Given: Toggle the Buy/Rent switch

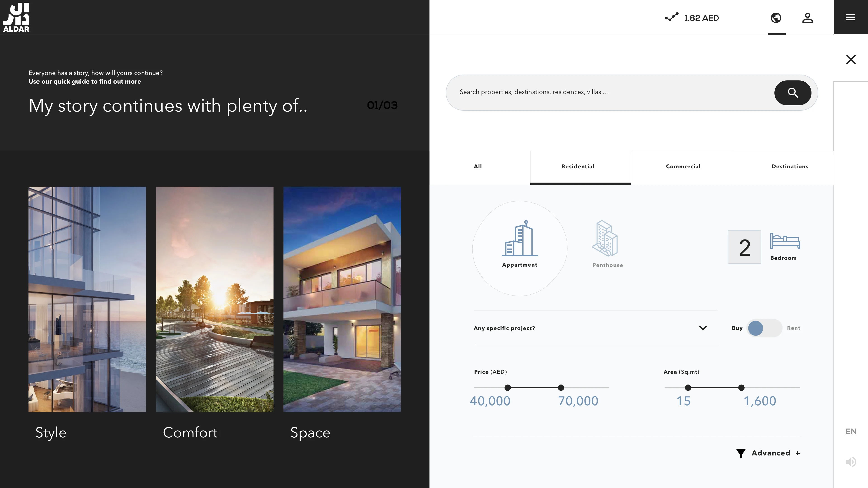Looking at the screenshot, I should (x=764, y=328).
